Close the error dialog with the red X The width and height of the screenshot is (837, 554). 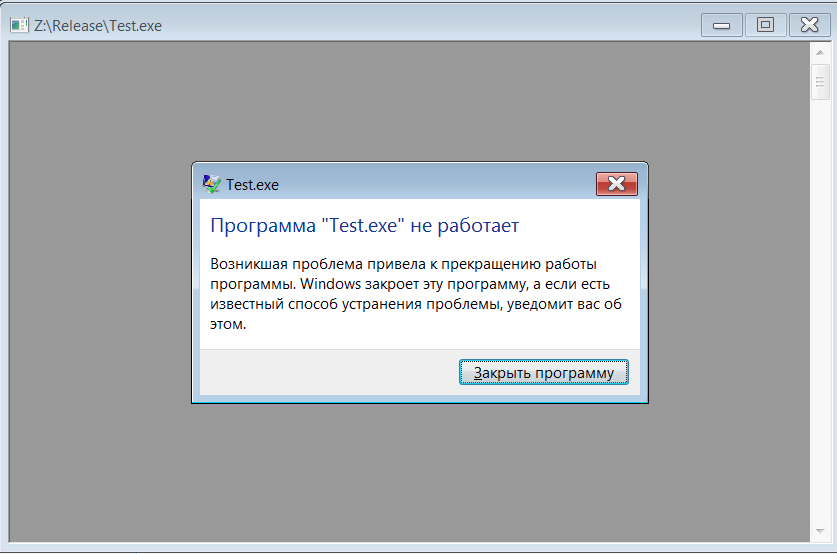pyautogui.click(x=617, y=184)
